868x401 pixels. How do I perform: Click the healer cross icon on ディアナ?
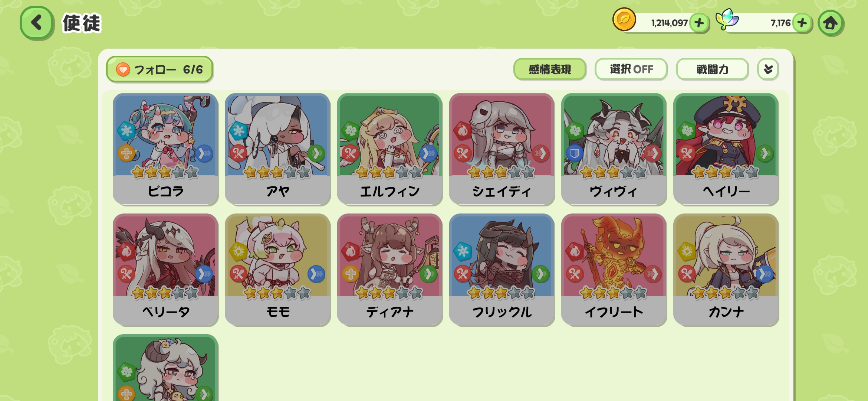tap(351, 274)
